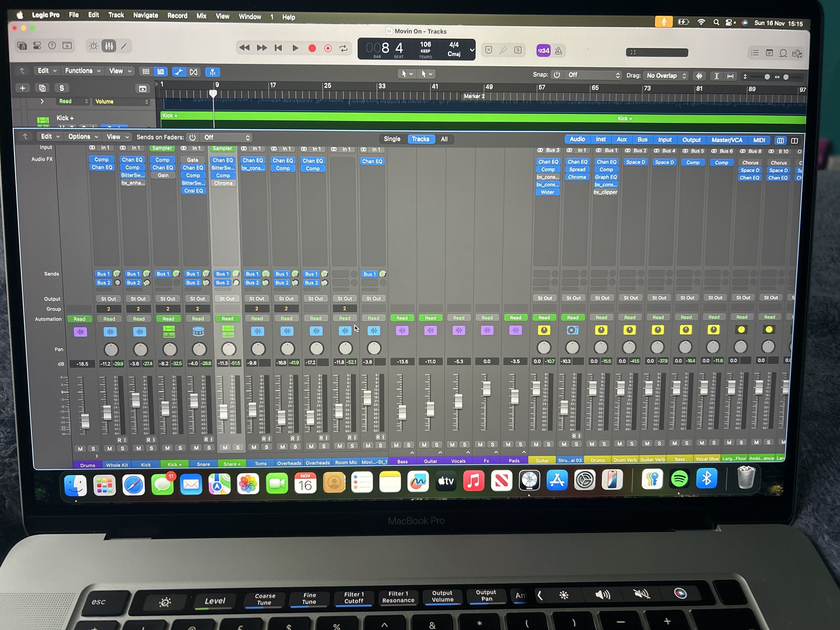Open the Loop Browser button
Image resolution: width=840 pixels, height=630 pixels.
click(783, 53)
